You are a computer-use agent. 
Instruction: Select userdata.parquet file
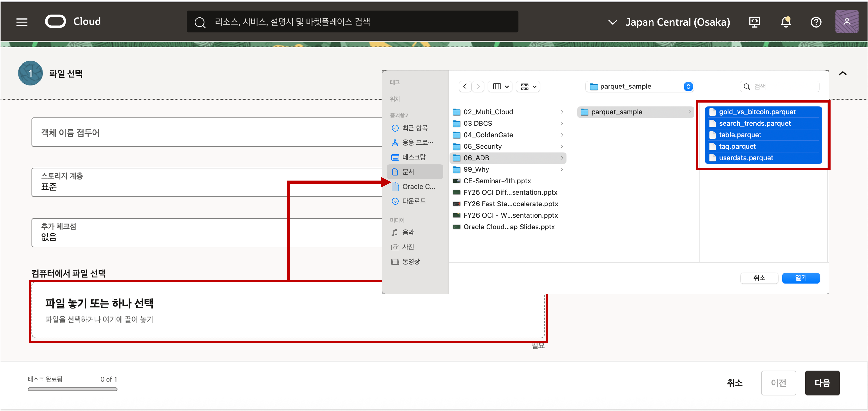coord(763,158)
